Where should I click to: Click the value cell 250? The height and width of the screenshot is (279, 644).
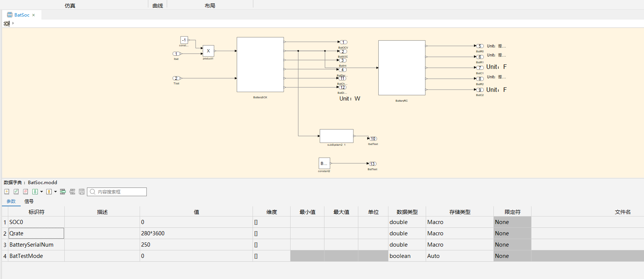196,245
